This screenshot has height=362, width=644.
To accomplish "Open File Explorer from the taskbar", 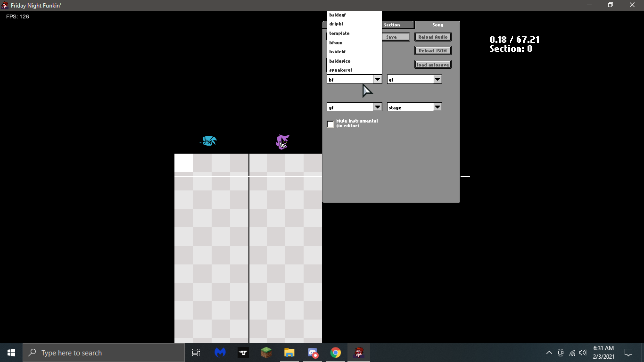I will (x=289, y=353).
